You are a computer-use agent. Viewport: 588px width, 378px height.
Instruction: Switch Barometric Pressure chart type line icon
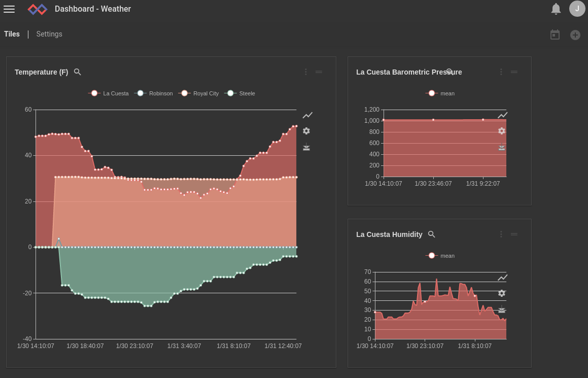coord(502,115)
